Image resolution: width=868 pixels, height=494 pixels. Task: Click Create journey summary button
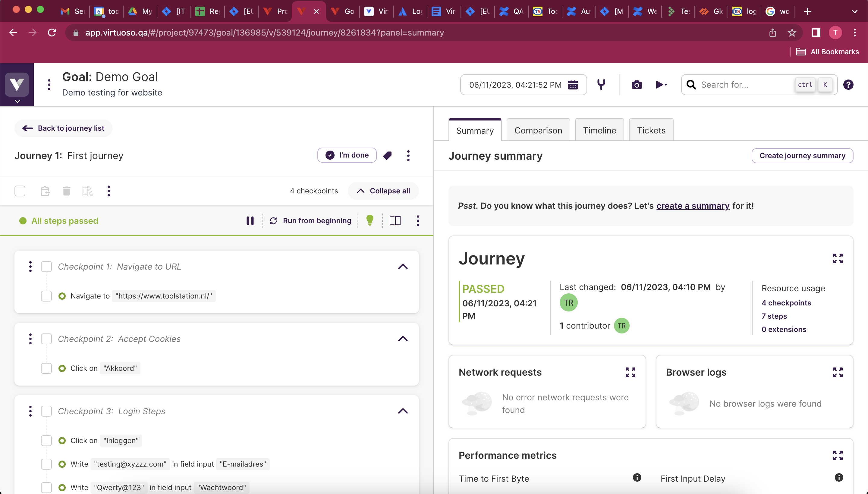tap(802, 155)
